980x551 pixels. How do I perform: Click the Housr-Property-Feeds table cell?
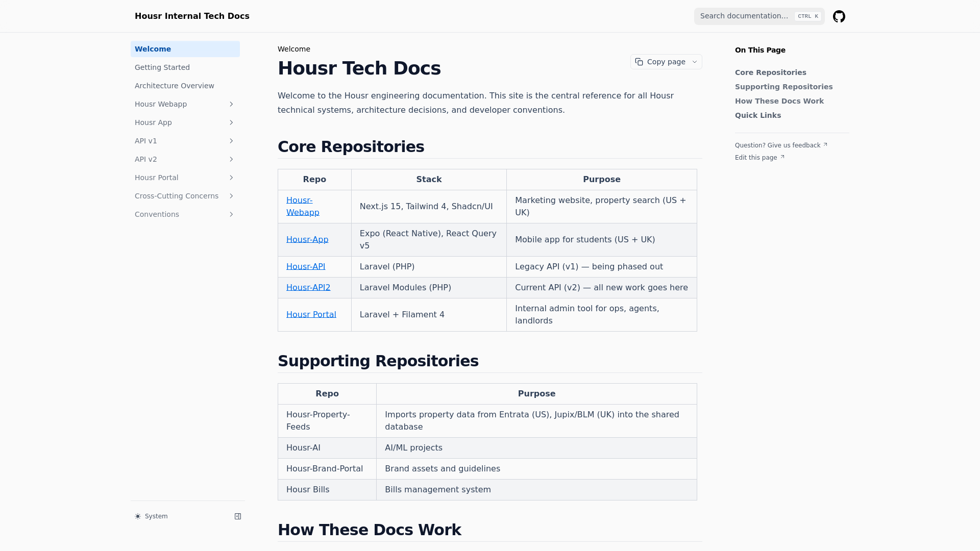click(327, 421)
